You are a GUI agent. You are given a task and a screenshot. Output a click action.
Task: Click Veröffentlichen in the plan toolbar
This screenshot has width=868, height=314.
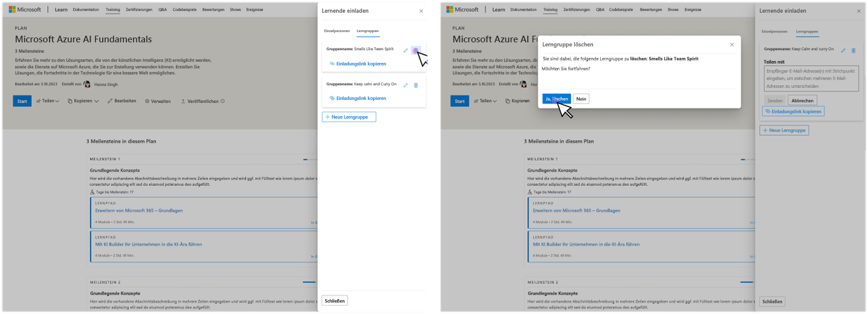[x=199, y=101]
